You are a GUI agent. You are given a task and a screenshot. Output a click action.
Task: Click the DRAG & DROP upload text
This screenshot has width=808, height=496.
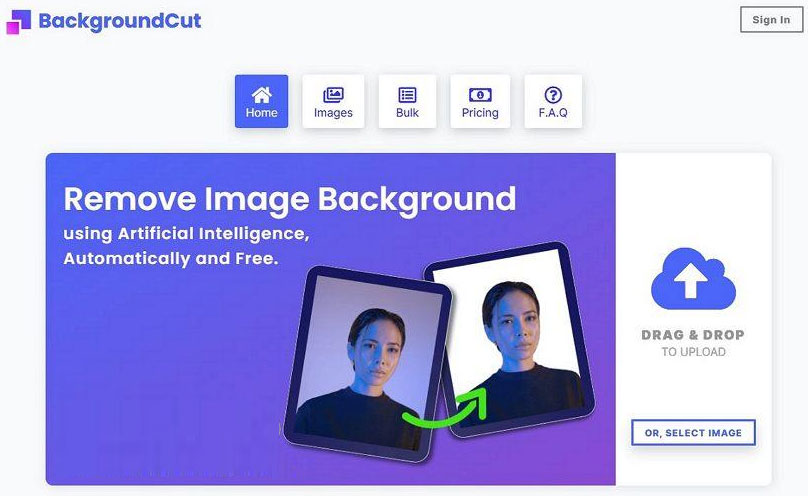click(693, 335)
